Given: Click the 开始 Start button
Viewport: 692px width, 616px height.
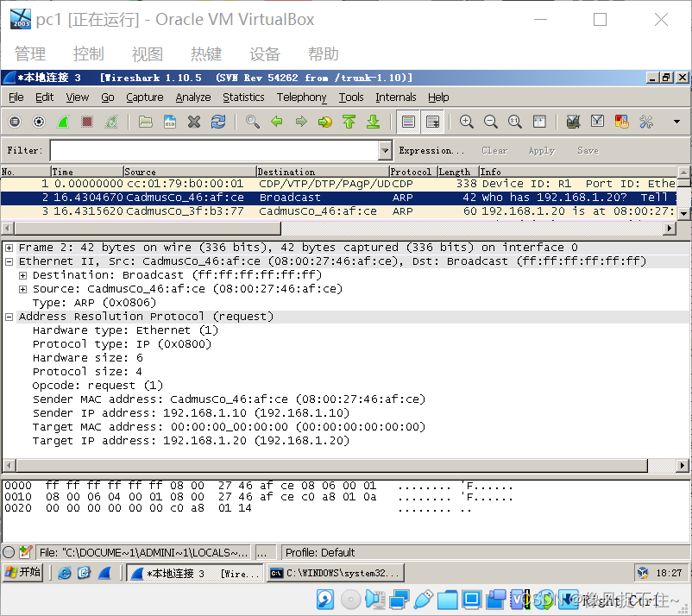Looking at the screenshot, I should coord(23,573).
